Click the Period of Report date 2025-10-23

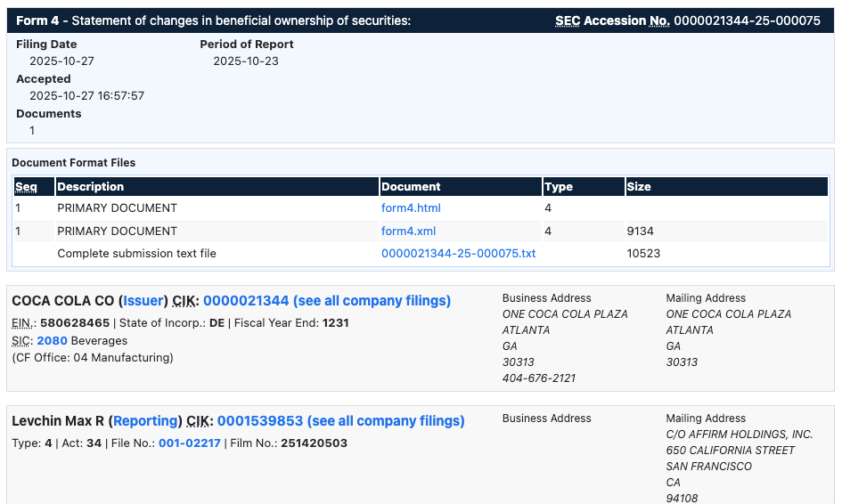tap(246, 61)
